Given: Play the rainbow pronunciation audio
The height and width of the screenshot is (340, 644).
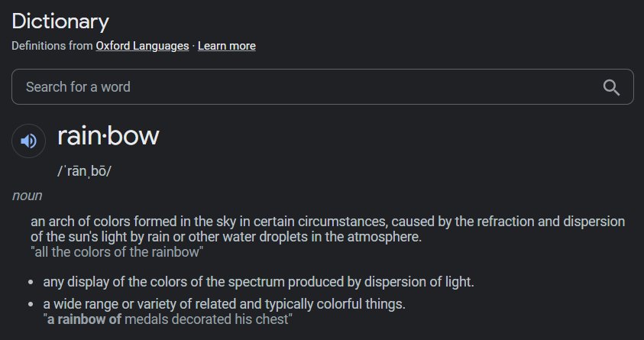Looking at the screenshot, I should [x=28, y=141].
